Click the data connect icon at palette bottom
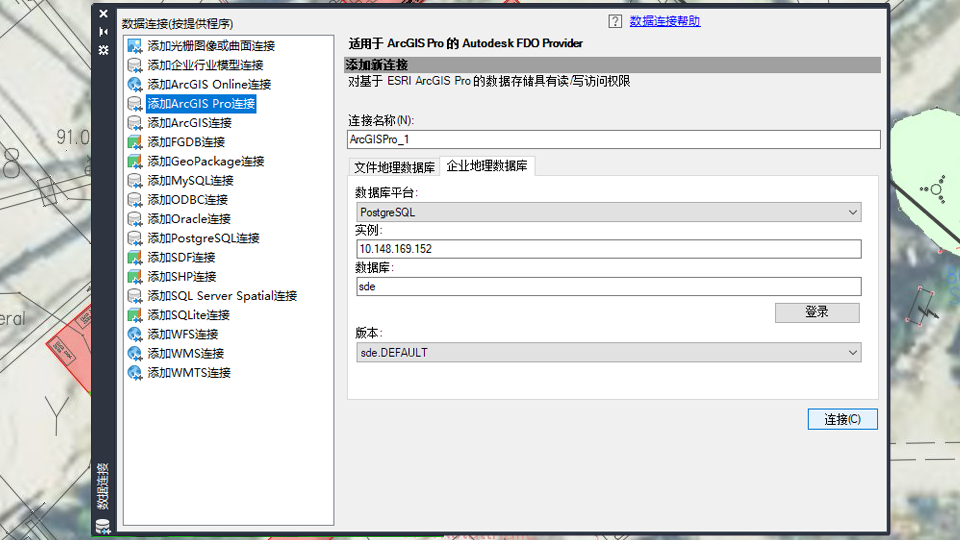Screen dimensions: 960x540 pyautogui.click(x=103, y=525)
